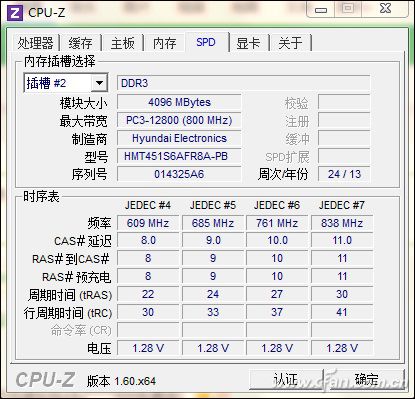Viewport: 415px width, 399px height.
Task: Click the DDR3 memory type field
Action: coord(243,83)
